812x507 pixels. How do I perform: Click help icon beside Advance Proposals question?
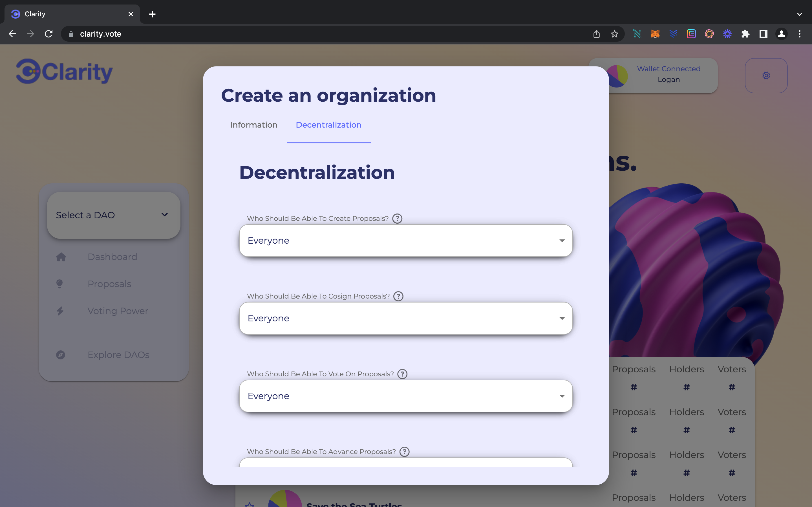click(x=404, y=452)
